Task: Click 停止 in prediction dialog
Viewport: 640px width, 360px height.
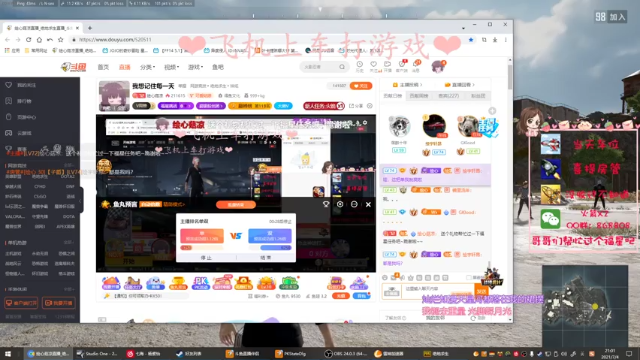Action: click(x=206, y=258)
